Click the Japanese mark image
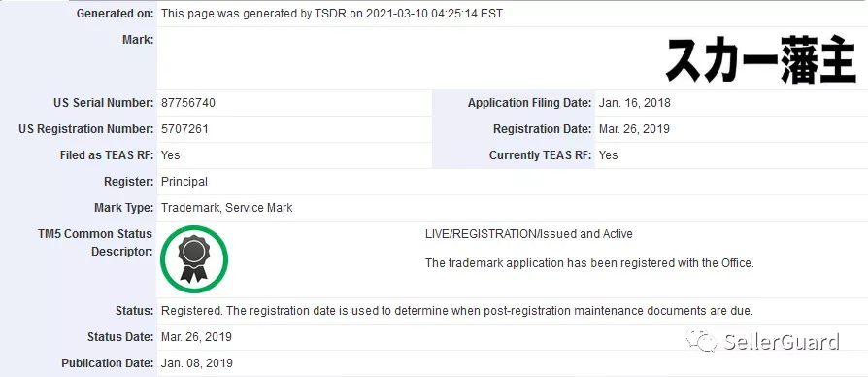868x377 pixels. (760, 62)
